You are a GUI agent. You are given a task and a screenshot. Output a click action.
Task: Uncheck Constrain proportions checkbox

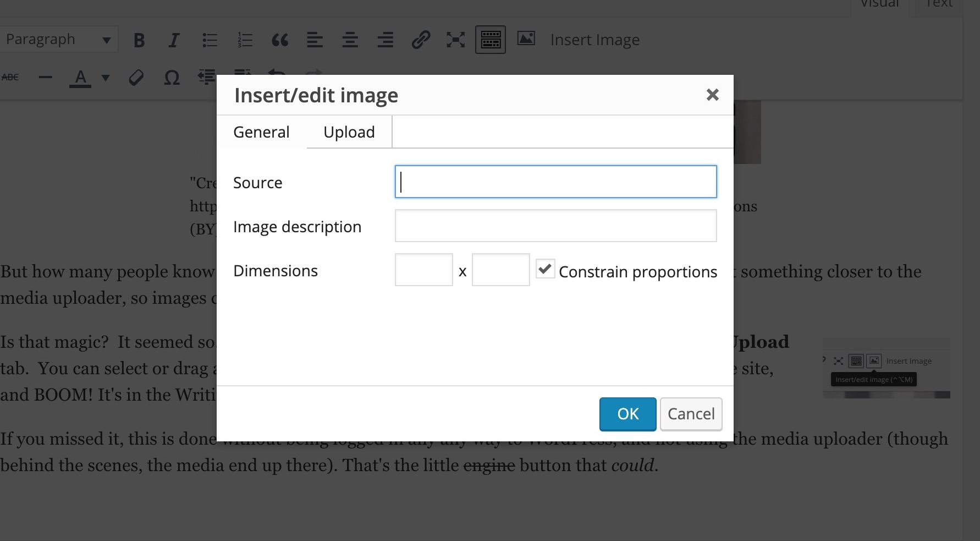point(545,269)
